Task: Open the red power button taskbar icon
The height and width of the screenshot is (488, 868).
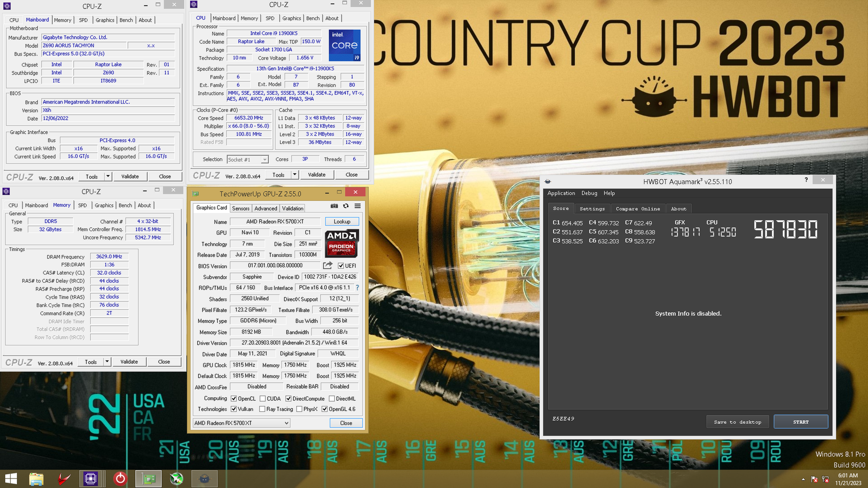Action: click(x=120, y=479)
